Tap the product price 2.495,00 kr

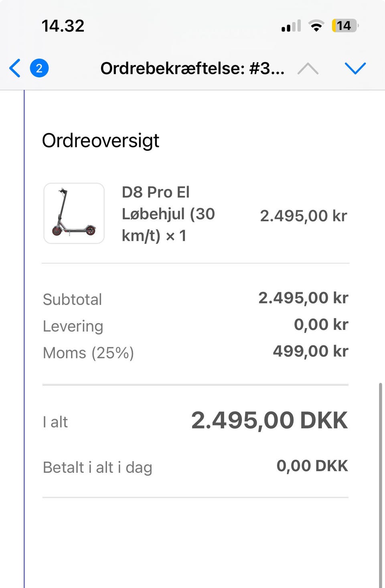(303, 216)
